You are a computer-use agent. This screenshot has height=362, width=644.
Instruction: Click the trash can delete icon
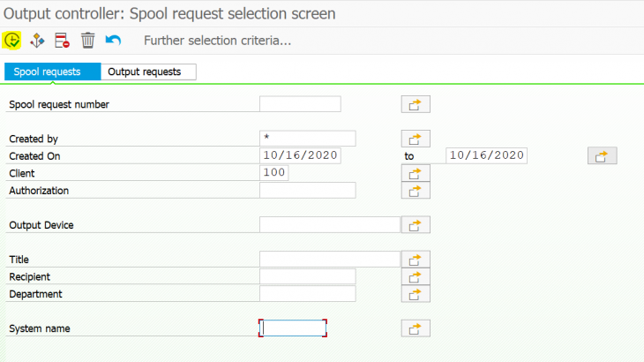pyautogui.click(x=87, y=41)
